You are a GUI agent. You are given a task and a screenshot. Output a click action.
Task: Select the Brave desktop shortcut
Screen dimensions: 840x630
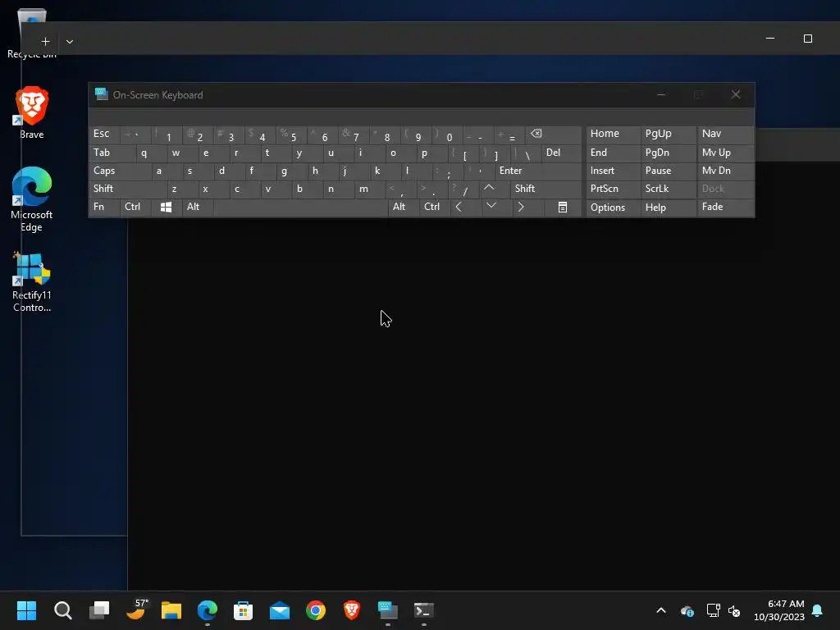click(x=32, y=113)
